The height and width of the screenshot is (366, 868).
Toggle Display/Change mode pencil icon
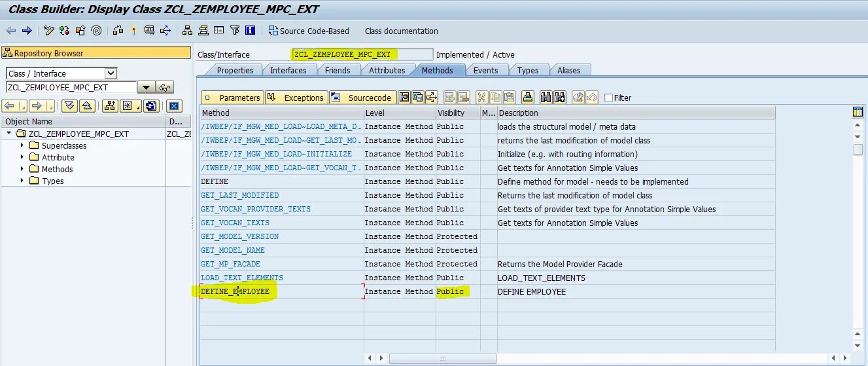coord(49,31)
